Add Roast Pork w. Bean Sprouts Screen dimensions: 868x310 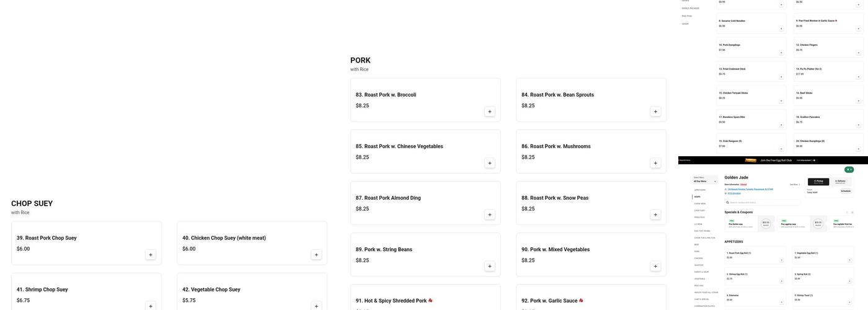tap(655, 112)
